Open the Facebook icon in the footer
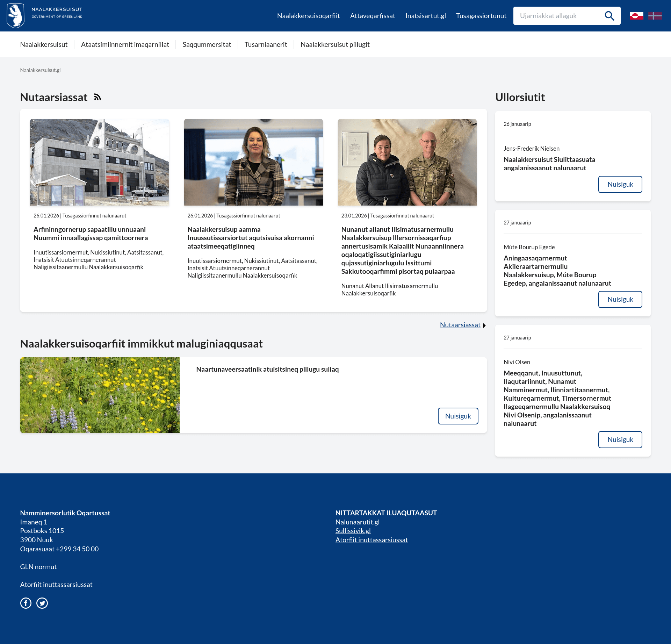This screenshot has height=644, width=671. (26, 603)
